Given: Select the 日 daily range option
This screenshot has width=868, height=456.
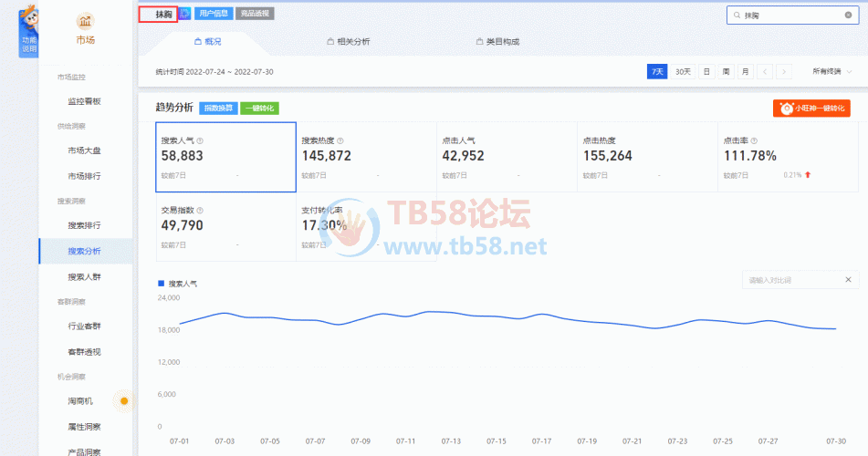Looking at the screenshot, I should click(x=706, y=71).
